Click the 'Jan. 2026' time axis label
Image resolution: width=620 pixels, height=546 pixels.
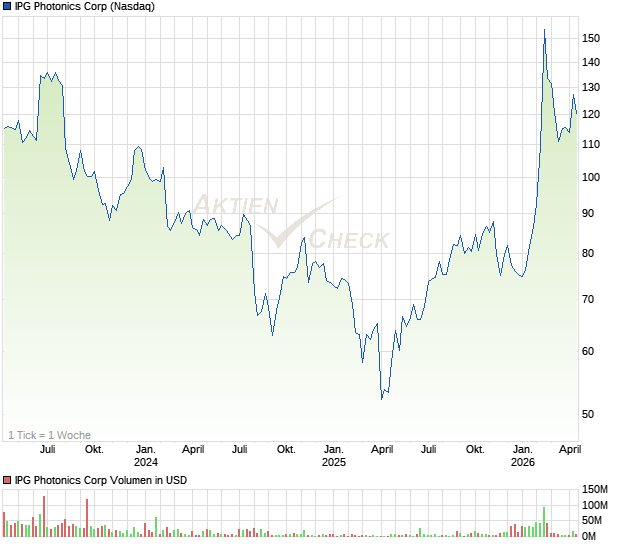point(523,455)
